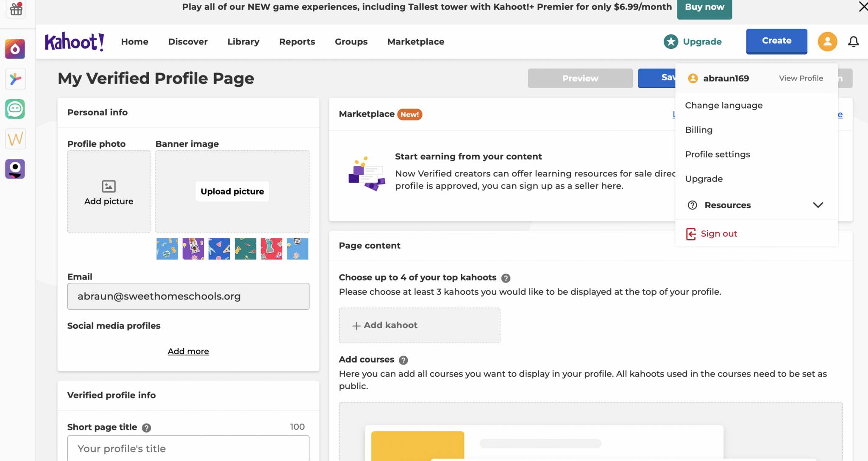The width and height of the screenshot is (868, 461).
Task: Click the help icon beside Short page title
Action: point(147,427)
